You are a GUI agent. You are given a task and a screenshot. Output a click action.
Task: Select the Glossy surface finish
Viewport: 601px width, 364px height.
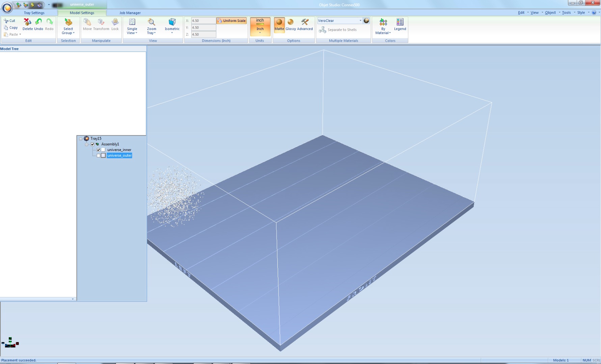pyautogui.click(x=291, y=25)
